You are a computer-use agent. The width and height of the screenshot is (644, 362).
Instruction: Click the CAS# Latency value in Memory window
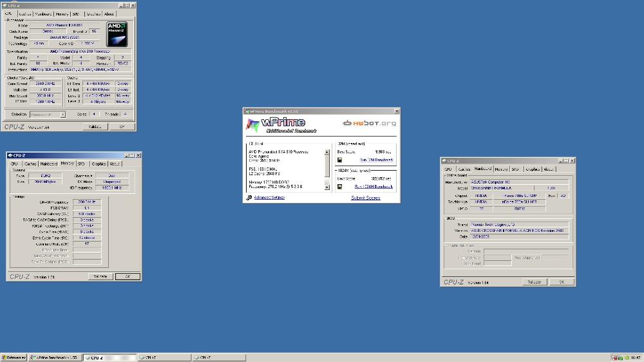87,214
